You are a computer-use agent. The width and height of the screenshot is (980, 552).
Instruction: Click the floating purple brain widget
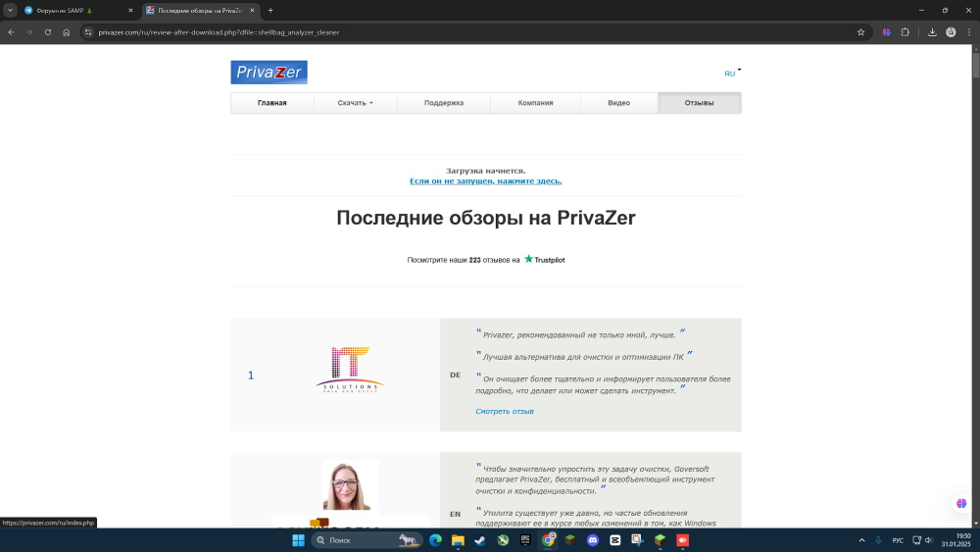(961, 503)
